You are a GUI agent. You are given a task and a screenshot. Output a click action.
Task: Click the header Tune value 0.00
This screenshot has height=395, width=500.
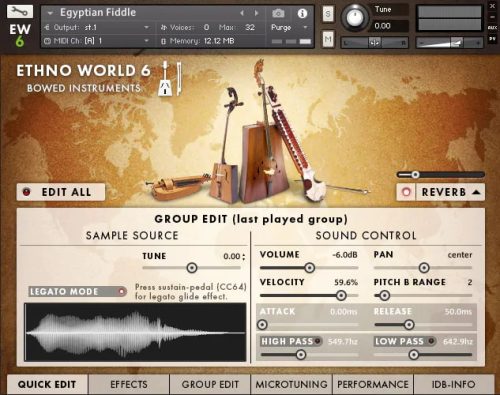coord(382,26)
